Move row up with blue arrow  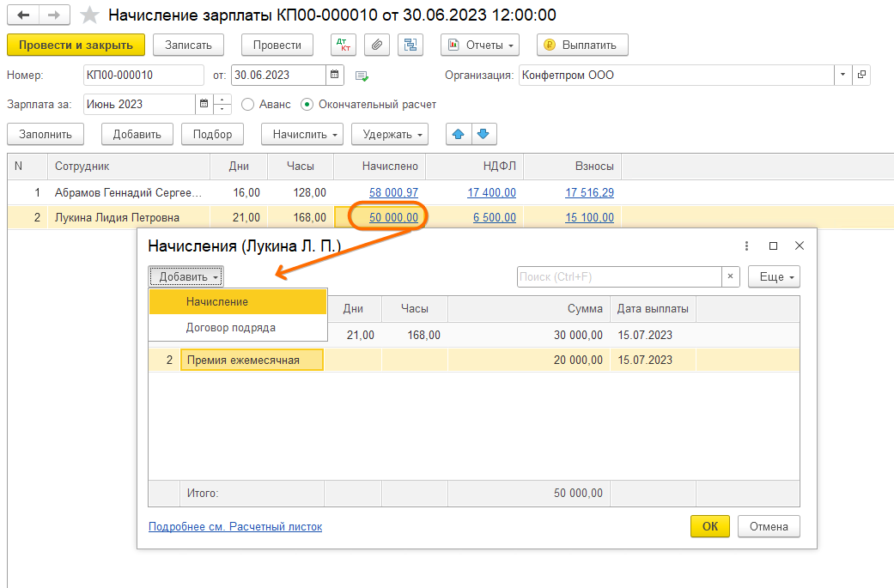[x=458, y=134]
